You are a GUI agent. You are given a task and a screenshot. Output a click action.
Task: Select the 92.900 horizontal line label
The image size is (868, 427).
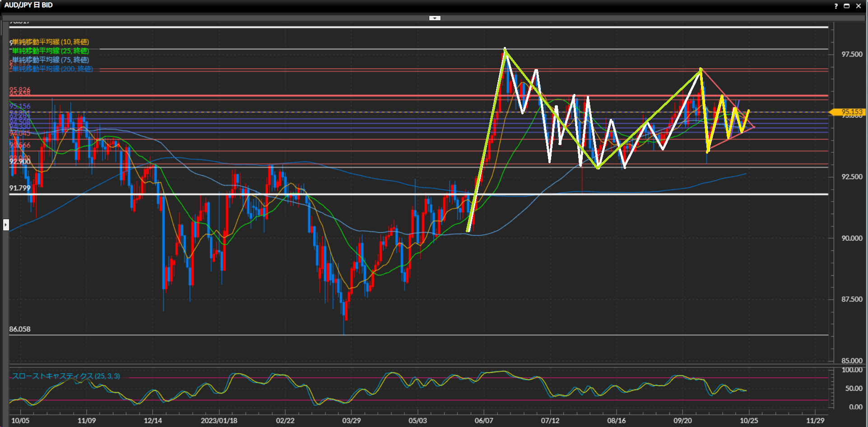pos(20,162)
